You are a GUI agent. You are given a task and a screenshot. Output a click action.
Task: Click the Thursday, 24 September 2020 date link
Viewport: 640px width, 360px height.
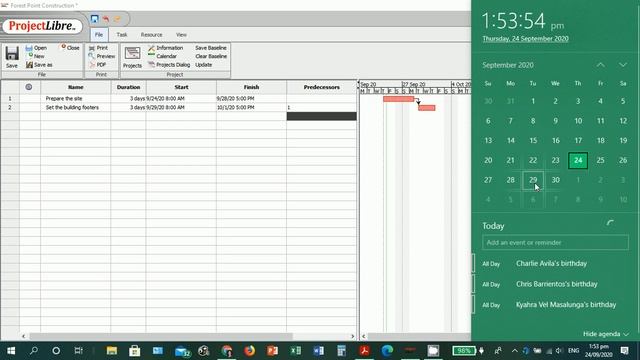[x=525, y=39]
